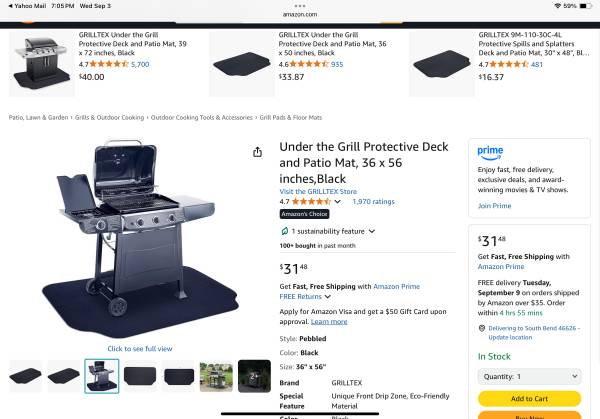Click the star rating of main product
Image resolution: width=600 pixels, height=419 pixels.
(311, 201)
